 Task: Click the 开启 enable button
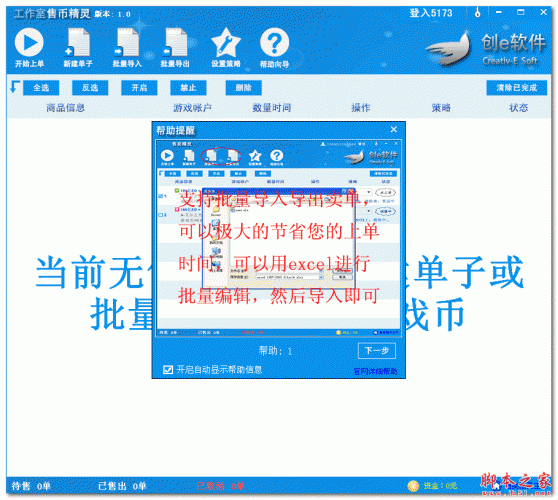(x=139, y=88)
